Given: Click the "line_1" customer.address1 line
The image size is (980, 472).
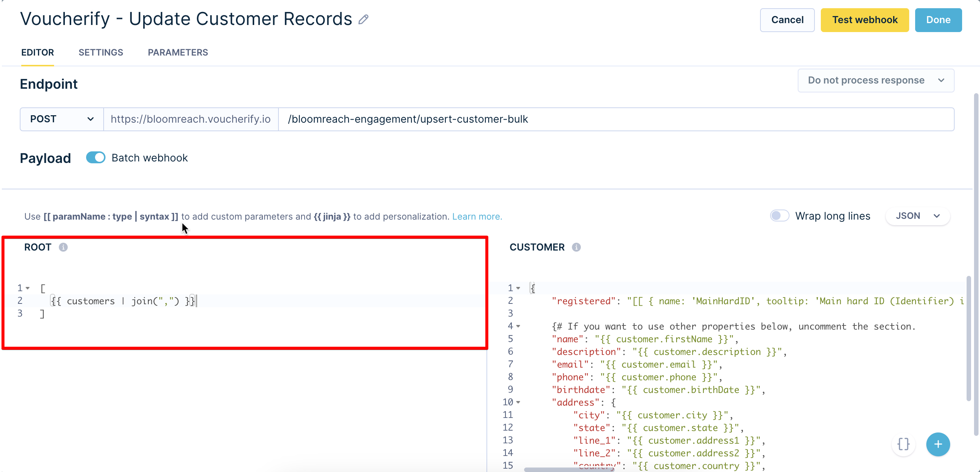Looking at the screenshot, I should click(669, 440).
